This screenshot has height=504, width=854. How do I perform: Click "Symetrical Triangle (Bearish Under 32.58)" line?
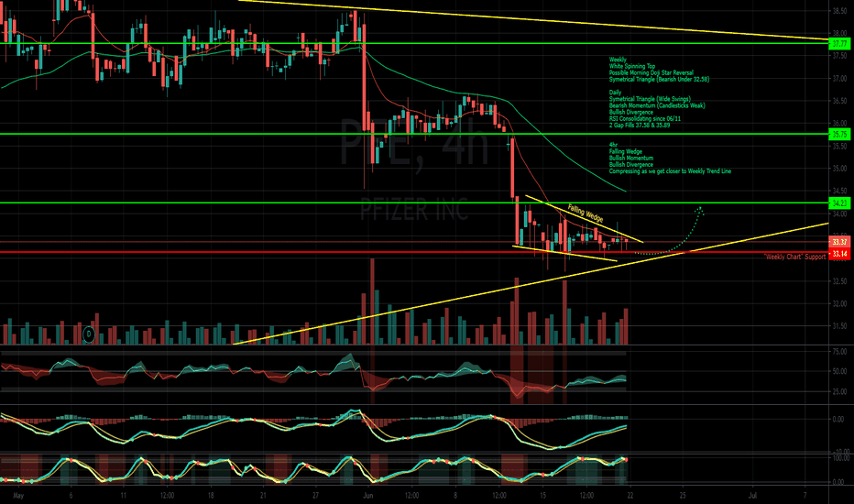point(659,79)
